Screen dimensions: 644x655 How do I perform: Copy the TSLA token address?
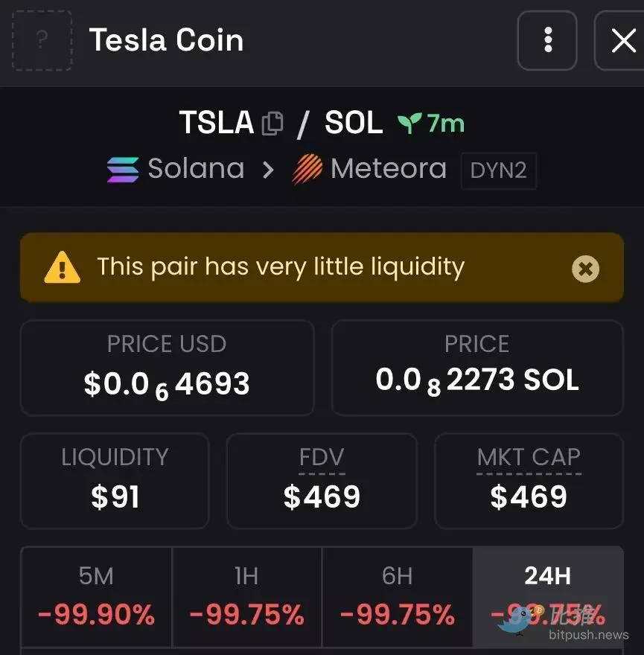click(x=272, y=123)
